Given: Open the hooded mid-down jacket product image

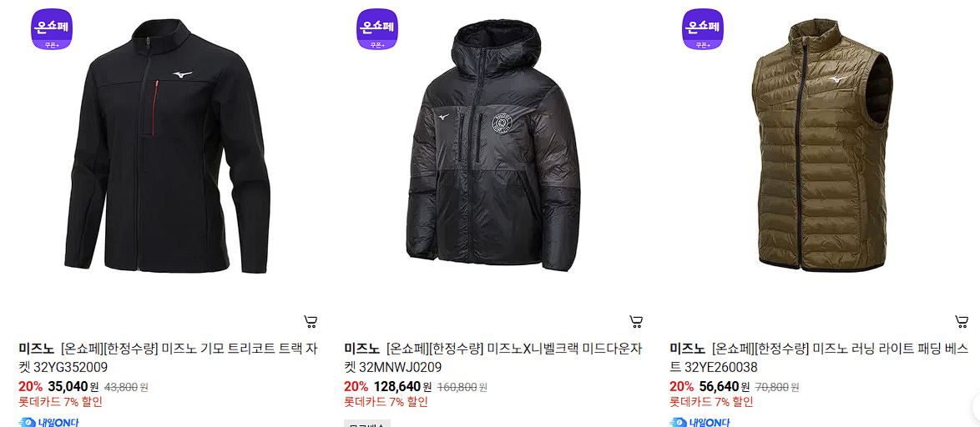Looking at the screenshot, I should point(493,145).
